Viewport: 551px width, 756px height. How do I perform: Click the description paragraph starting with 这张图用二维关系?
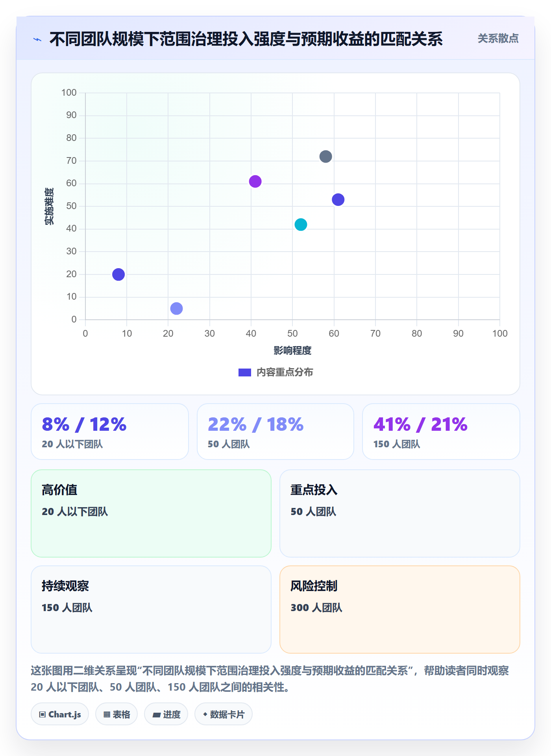click(x=270, y=679)
